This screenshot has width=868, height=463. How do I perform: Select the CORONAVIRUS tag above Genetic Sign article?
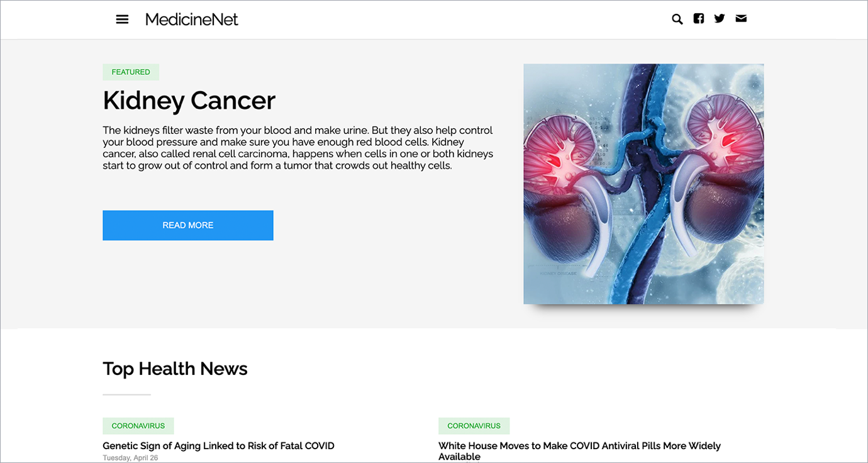[x=138, y=426]
